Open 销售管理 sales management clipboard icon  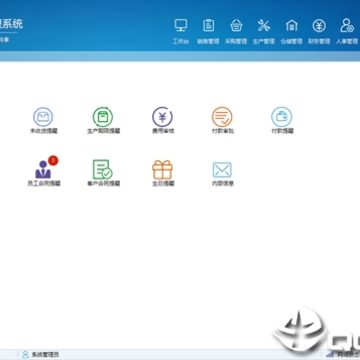208,25
